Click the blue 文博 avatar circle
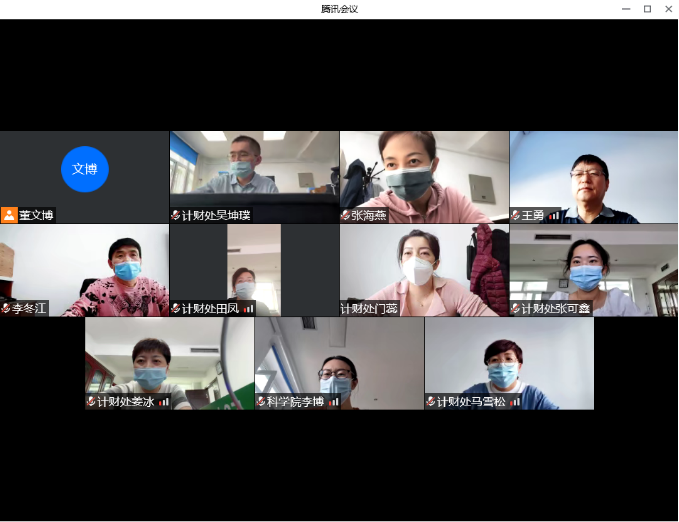The height and width of the screenshot is (522, 679). pos(85,169)
